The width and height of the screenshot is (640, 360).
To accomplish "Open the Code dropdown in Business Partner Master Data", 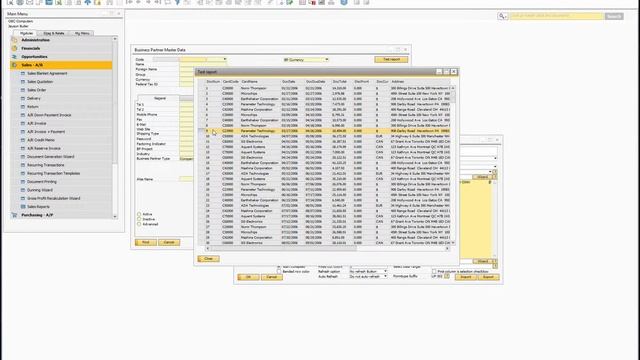I will [224, 60].
